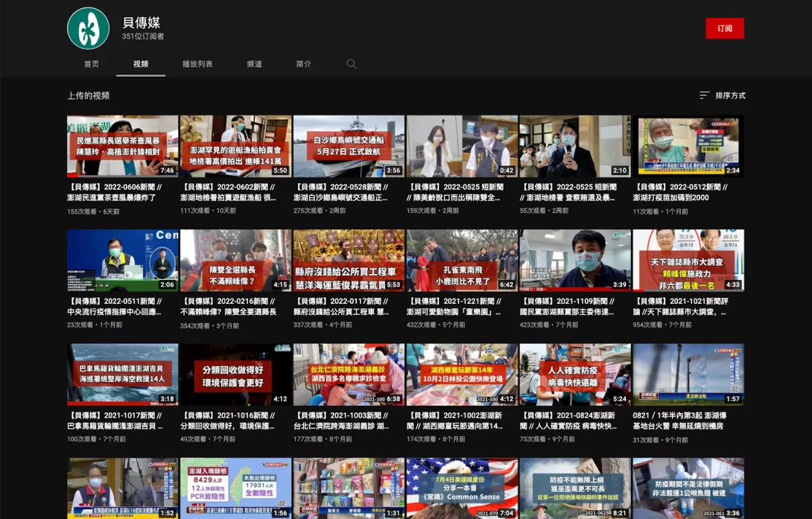Image resolution: width=812 pixels, height=519 pixels.
Task: Click the channel search magnifier icon
Action: (352, 64)
